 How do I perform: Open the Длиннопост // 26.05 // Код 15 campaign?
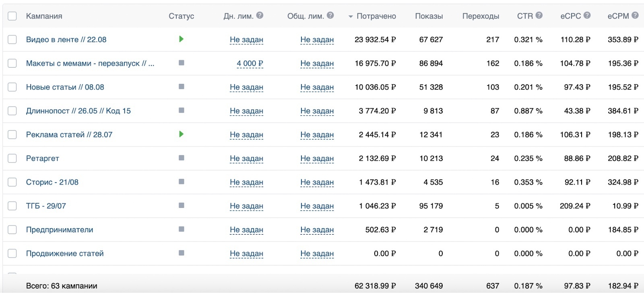(x=78, y=111)
